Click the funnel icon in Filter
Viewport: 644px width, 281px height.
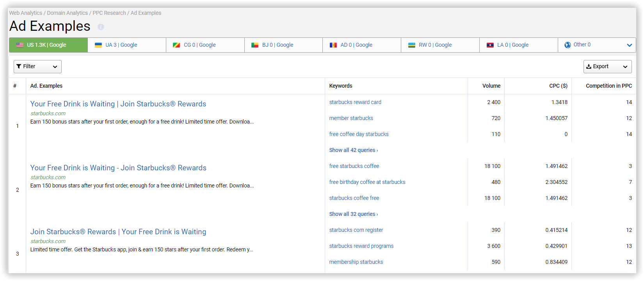tap(19, 67)
